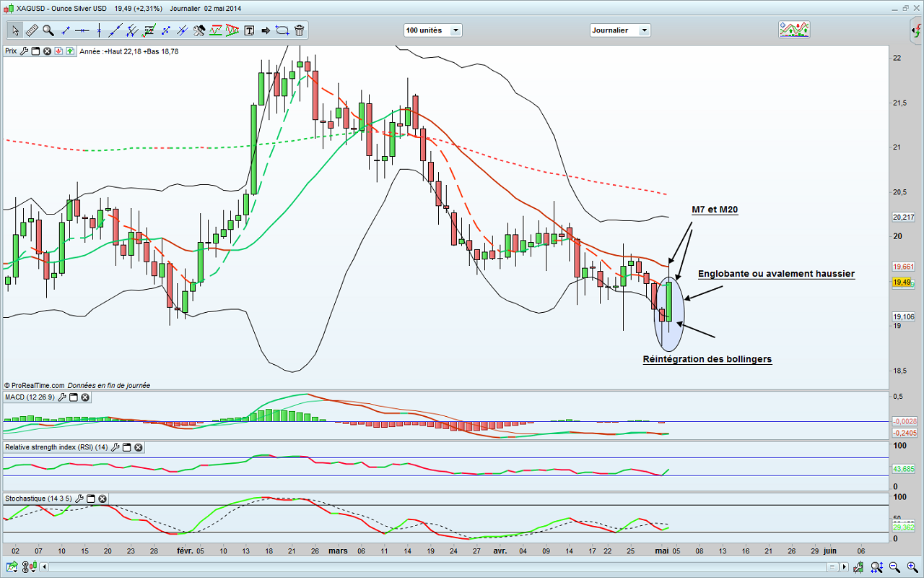Toggle the Stochastique panel window size
Image resolution: width=924 pixels, height=578 pixels.
[x=91, y=499]
